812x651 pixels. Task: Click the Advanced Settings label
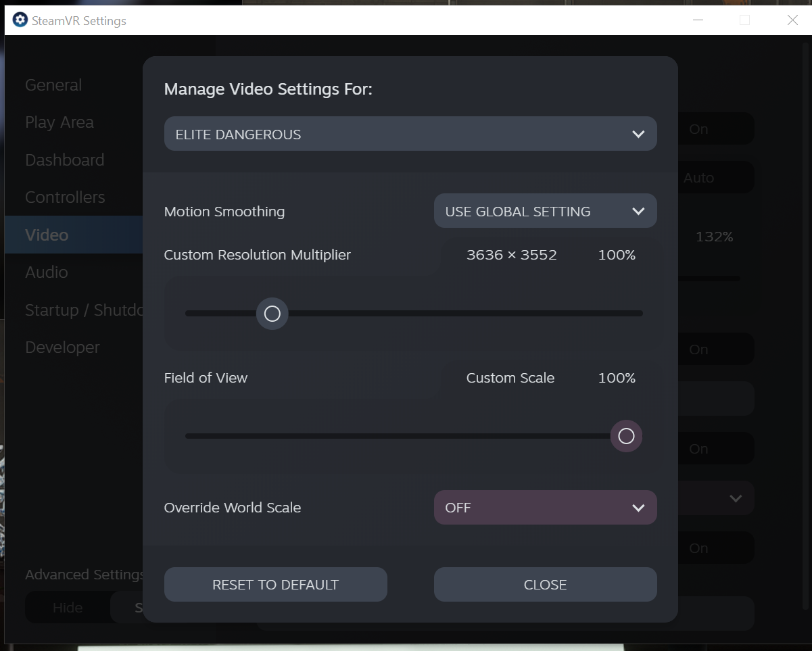coord(85,575)
